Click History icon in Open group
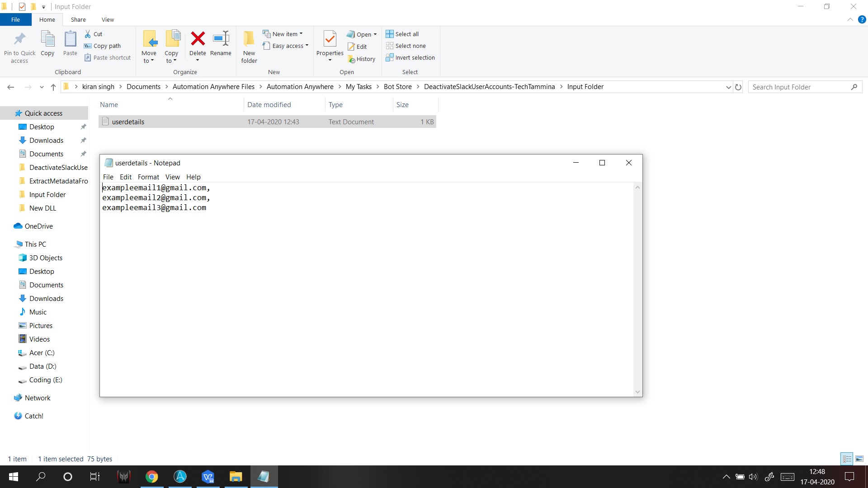This screenshot has width=868, height=488. [x=351, y=59]
